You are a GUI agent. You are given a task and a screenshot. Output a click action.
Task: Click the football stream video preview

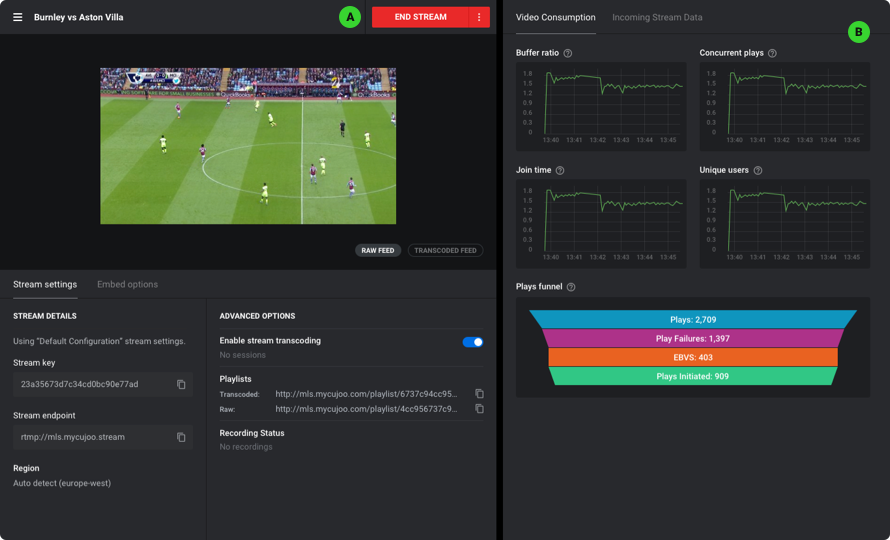[248, 146]
